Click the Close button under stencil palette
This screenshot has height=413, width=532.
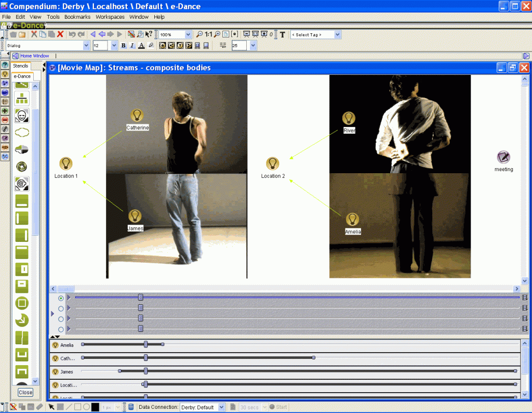coord(25,393)
